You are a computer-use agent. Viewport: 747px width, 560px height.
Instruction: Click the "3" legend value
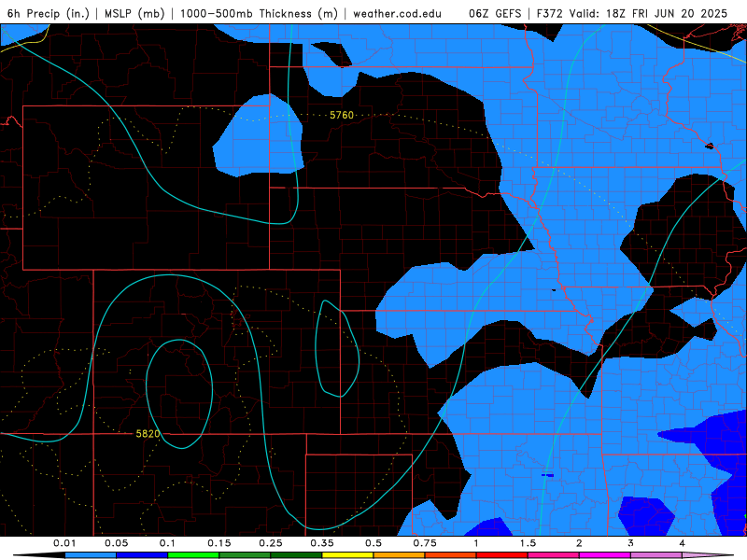[x=631, y=543]
